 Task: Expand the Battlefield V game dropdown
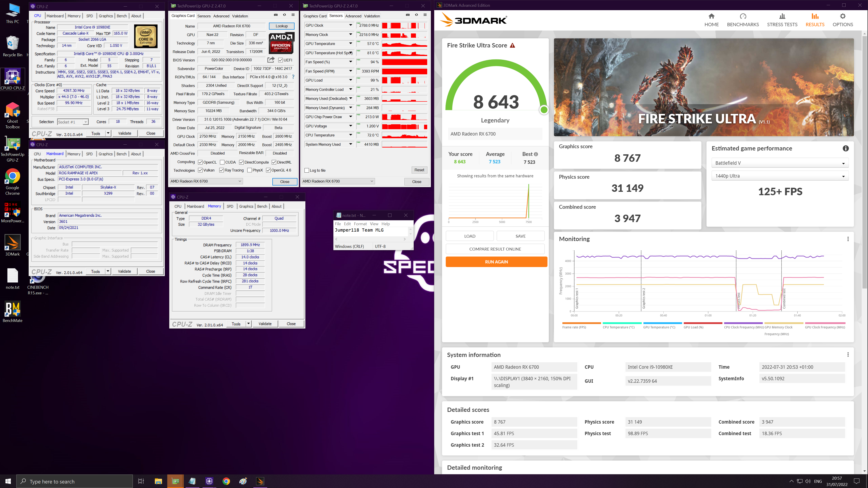(x=780, y=163)
